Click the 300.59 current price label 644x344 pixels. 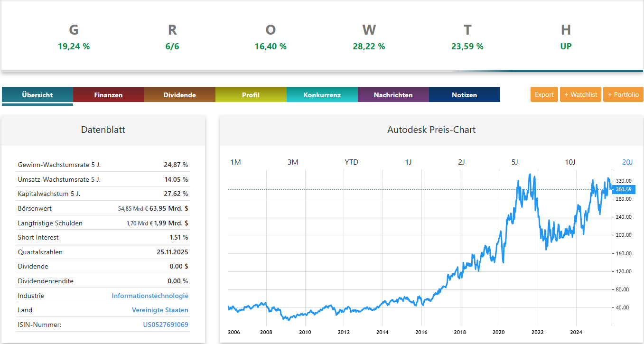(623, 189)
